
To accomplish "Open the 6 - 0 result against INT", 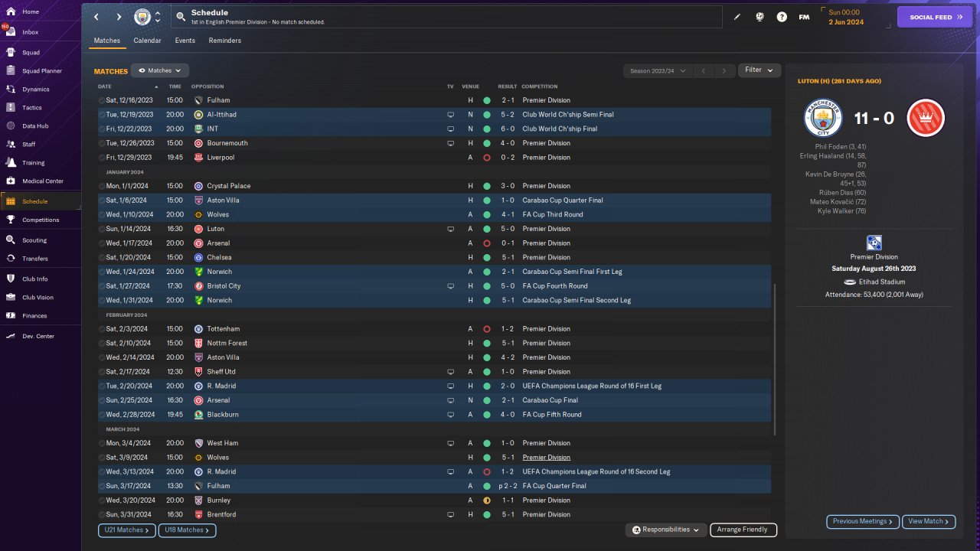I will tap(508, 129).
